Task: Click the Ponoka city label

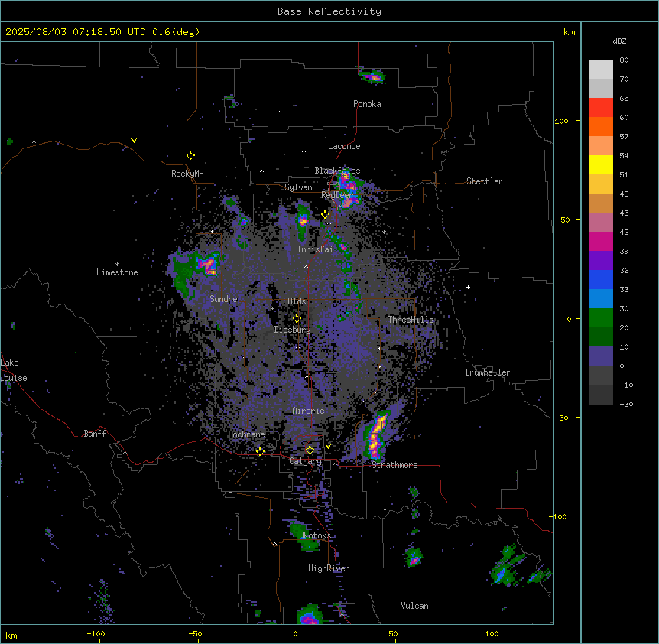Action: coord(367,104)
